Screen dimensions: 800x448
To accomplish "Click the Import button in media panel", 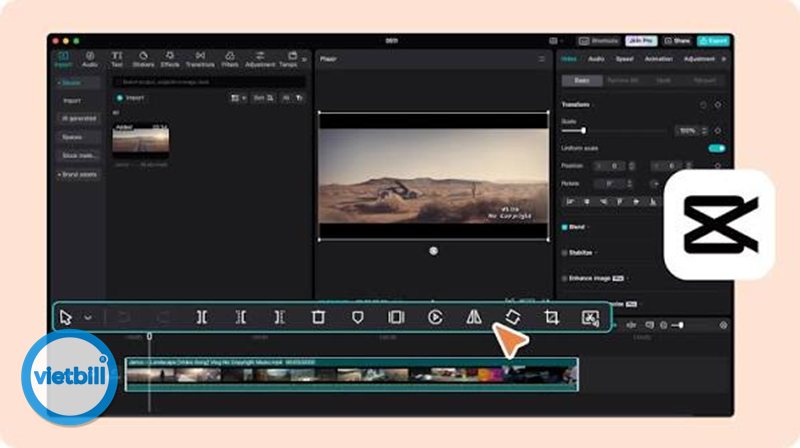I will [131, 98].
